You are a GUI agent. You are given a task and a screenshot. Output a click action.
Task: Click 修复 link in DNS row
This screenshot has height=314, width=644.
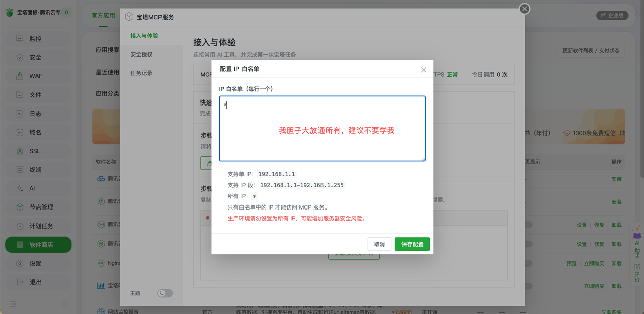click(599, 225)
